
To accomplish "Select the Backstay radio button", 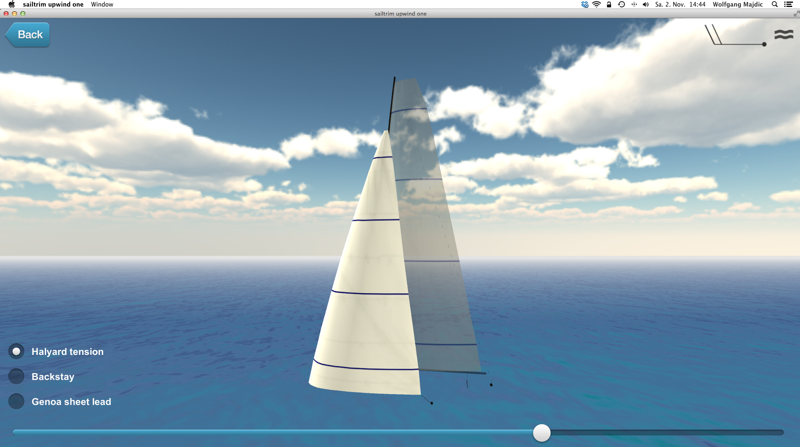I will [x=16, y=376].
